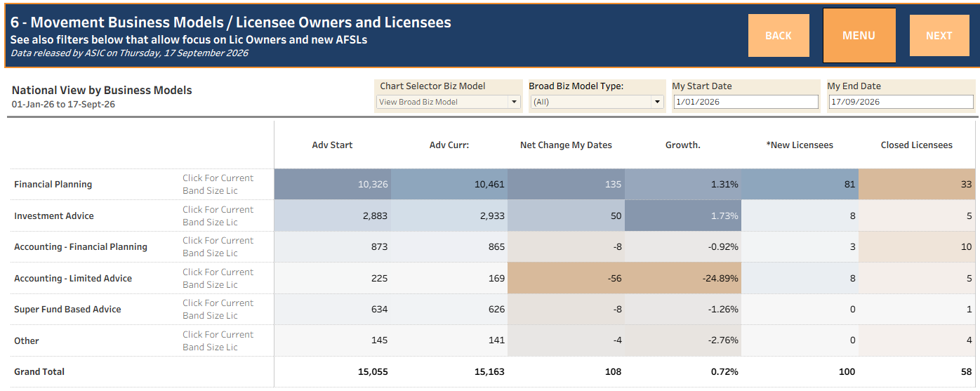This screenshot has width=980, height=391.
Task: Select the Net Change My Dates column header
Action: pos(566,145)
